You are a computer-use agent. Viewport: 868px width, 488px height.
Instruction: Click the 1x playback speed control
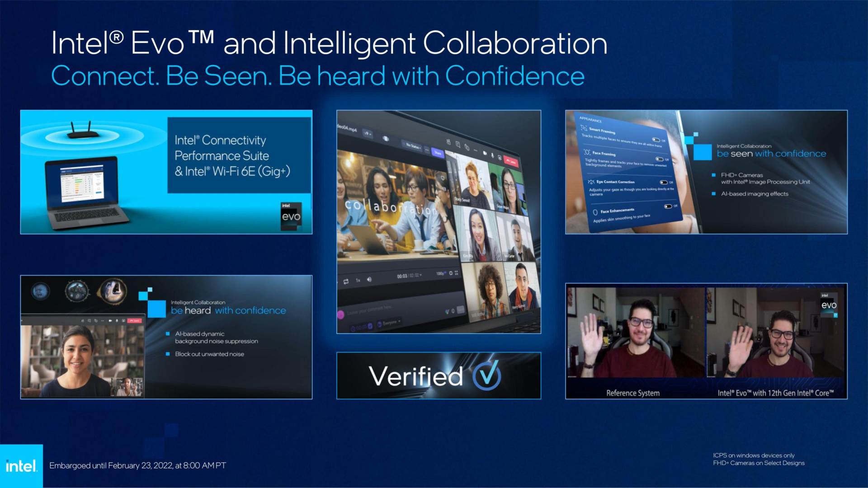tap(358, 280)
